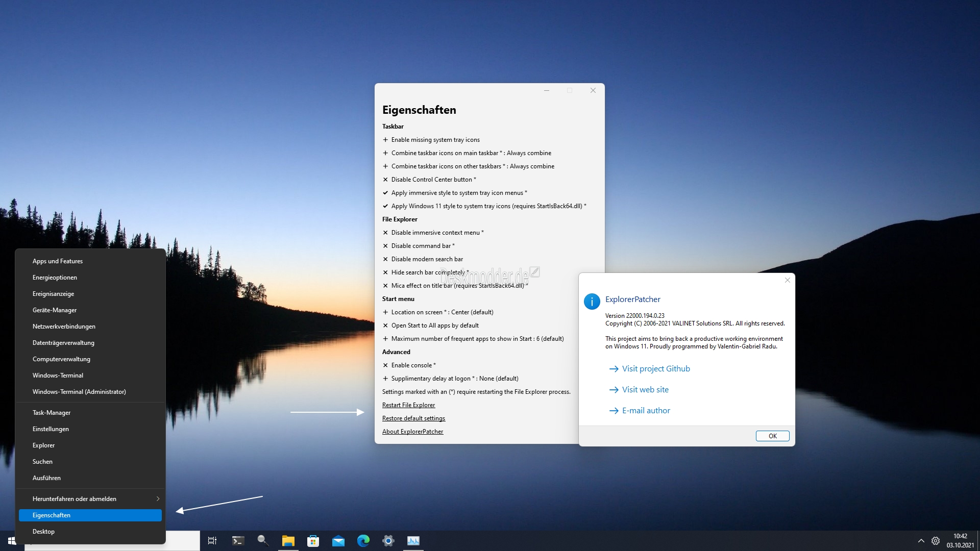
Task: Open Settings gear in the taskbar
Action: pyautogui.click(x=388, y=541)
